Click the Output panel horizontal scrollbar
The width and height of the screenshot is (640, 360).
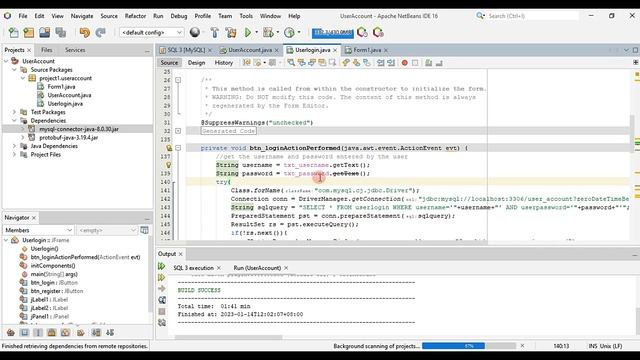pyautogui.click(x=228, y=338)
